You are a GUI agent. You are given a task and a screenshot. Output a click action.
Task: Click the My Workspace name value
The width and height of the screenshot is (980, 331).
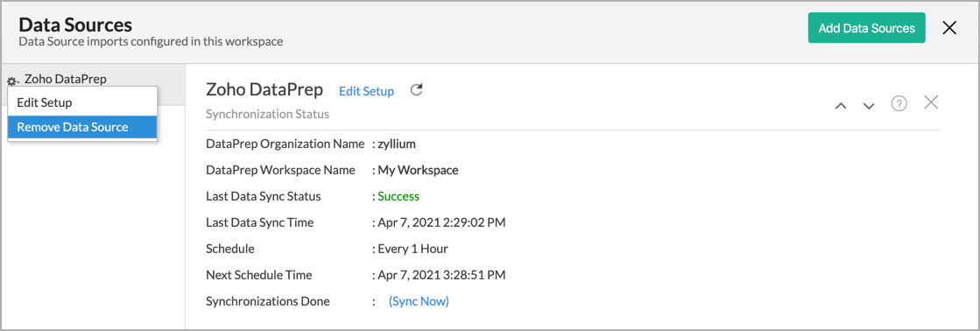(418, 170)
